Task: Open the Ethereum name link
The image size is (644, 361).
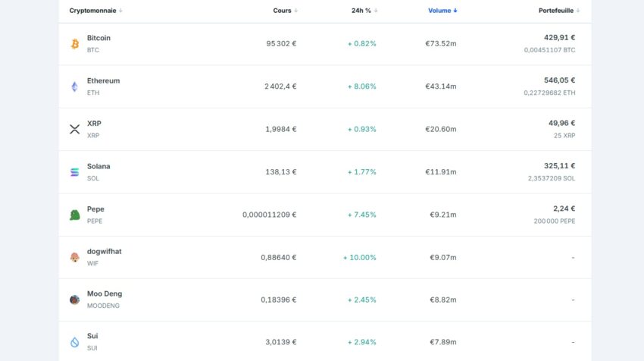Action: 104,80
